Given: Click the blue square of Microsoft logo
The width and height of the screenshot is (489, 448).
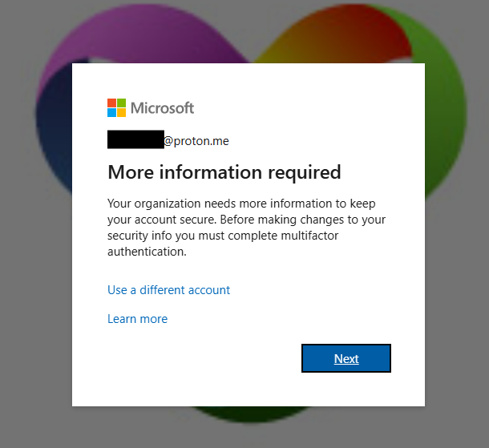Looking at the screenshot, I should point(111,112).
